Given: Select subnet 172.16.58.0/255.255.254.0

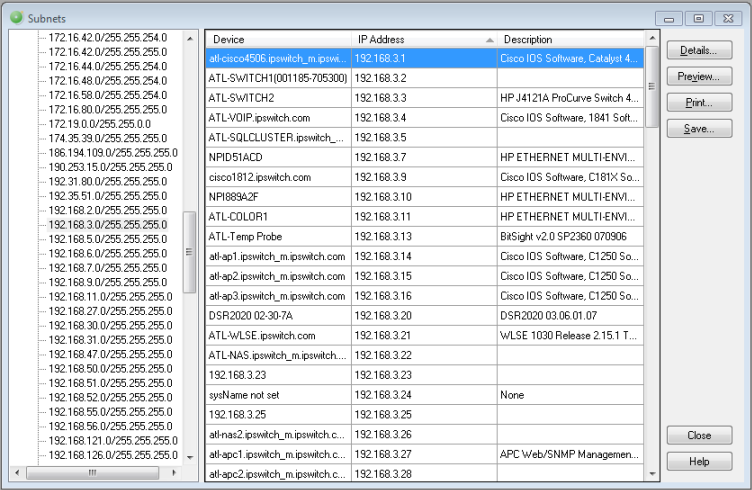Looking at the screenshot, I should pos(107,95).
